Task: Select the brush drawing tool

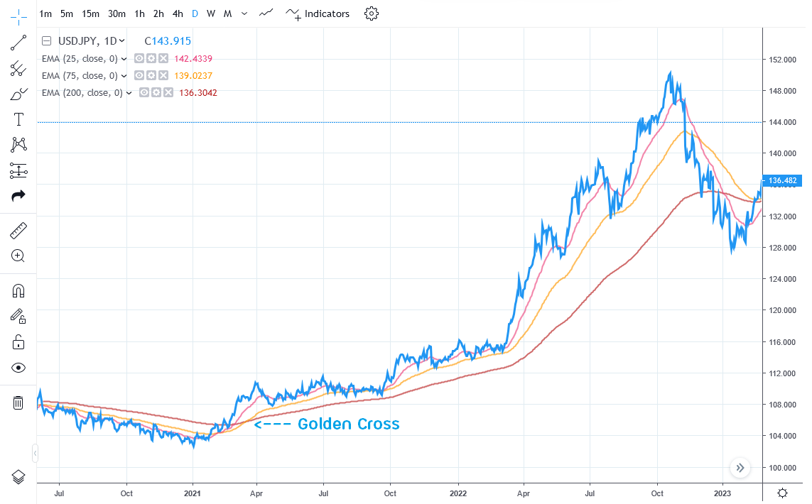Action: point(18,94)
